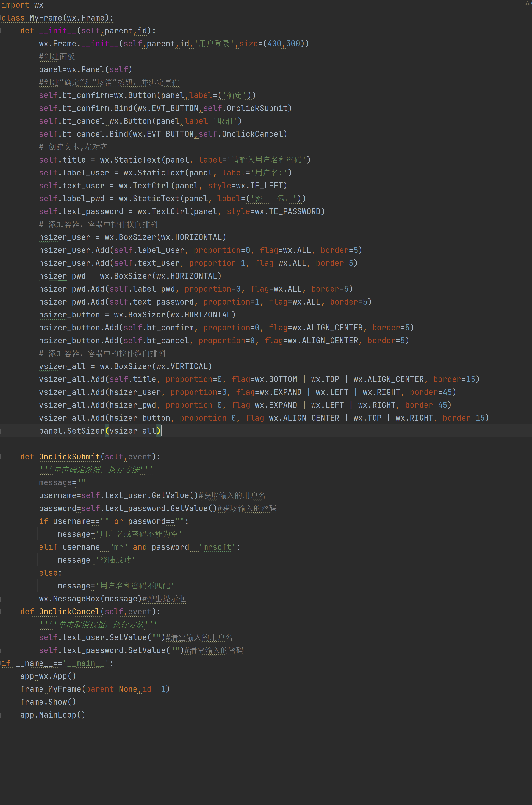Collapse the __init__ method fold marker
The height and width of the screenshot is (805, 532).
pyautogui.click(x=1, y=31)
